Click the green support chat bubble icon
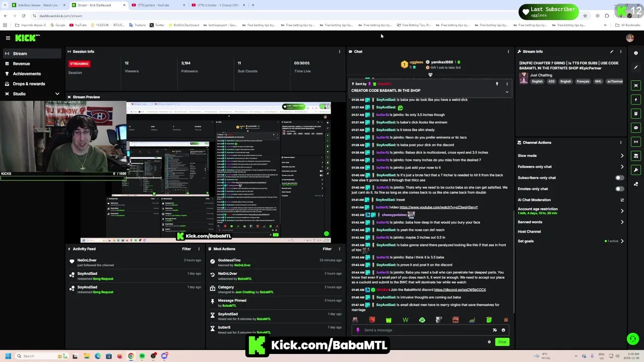The width and height of the screenshot is (644, 362). point(632,339)
